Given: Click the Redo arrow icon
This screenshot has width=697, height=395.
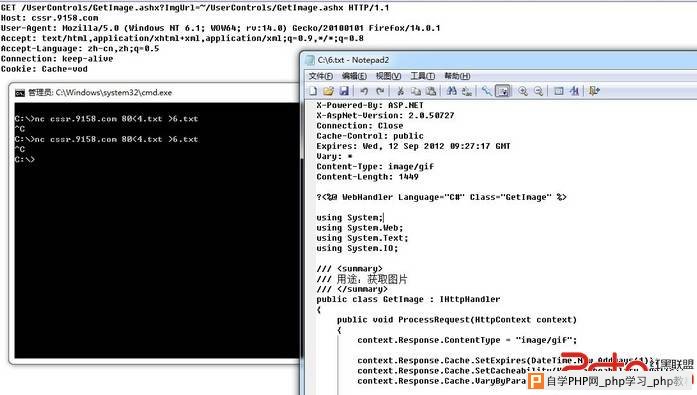Looking at the screenshot, I should pos(380,91).
